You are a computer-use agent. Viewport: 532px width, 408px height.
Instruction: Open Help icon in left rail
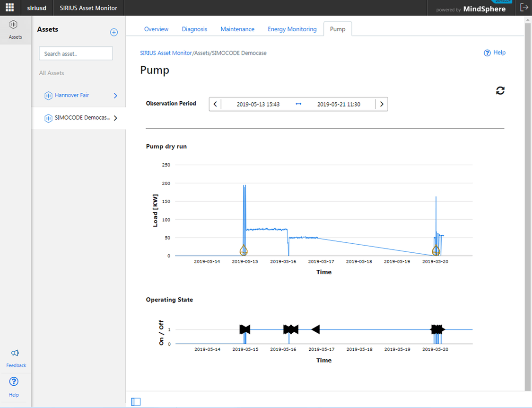point(14,381)
